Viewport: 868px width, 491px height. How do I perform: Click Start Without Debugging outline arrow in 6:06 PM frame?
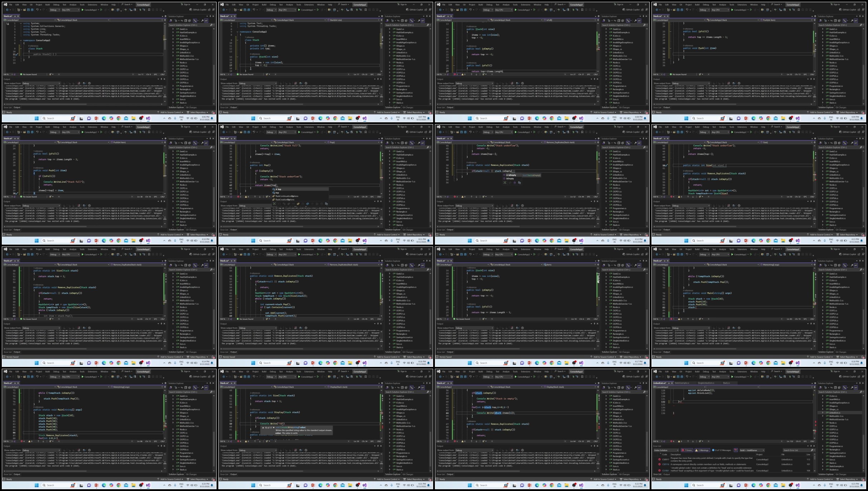(x=101, y=10)
